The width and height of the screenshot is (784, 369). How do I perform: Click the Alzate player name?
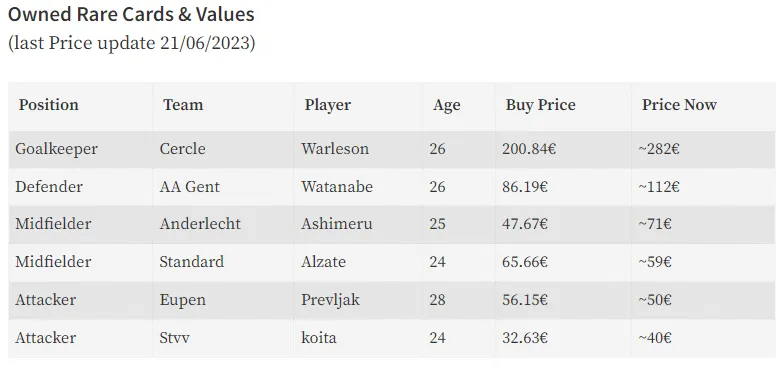[x=323, y=262]
